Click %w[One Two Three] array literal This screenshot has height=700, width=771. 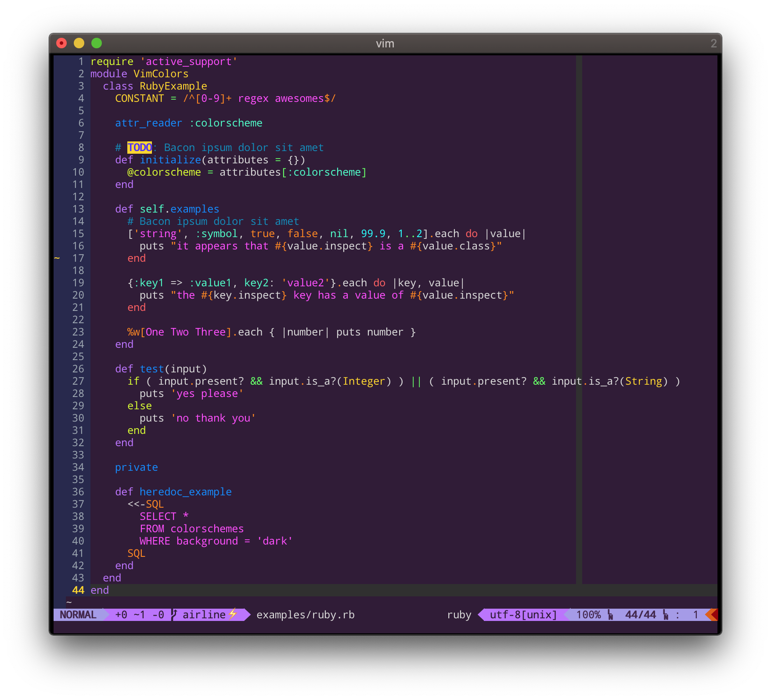(179, 332)
